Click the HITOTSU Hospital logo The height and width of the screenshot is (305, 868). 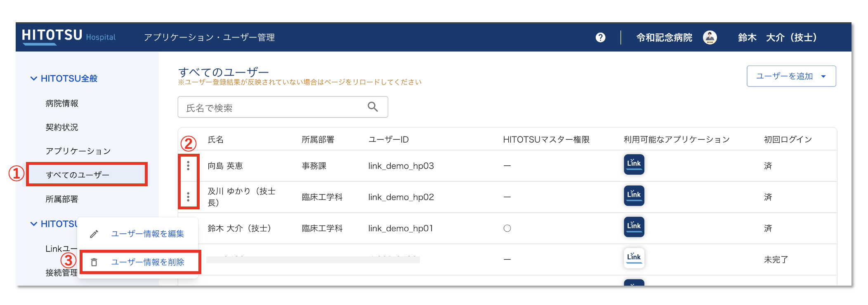[x=68, y=36]
